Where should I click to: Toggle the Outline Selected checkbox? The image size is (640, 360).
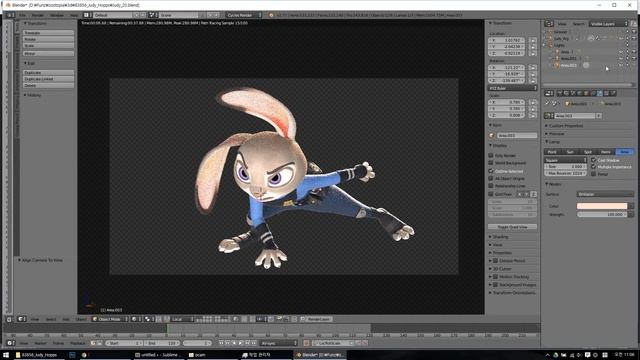491,171
